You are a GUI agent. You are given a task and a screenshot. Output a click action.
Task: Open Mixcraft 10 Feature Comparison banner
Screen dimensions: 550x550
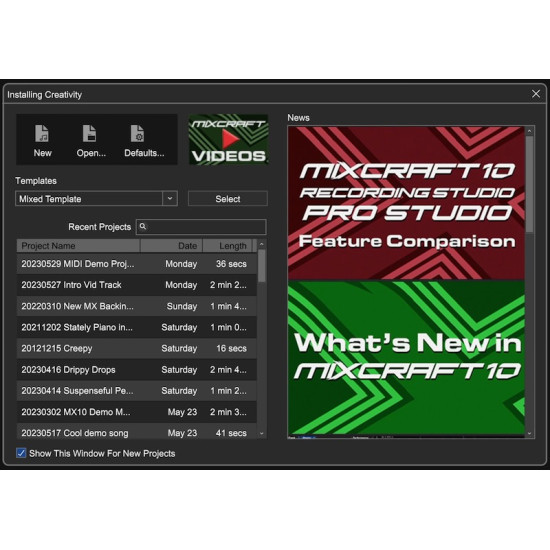[x=406, y=203]
